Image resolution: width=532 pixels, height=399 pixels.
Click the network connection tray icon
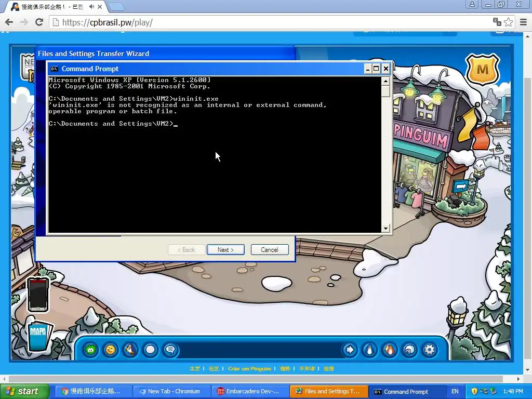[484, 392]
